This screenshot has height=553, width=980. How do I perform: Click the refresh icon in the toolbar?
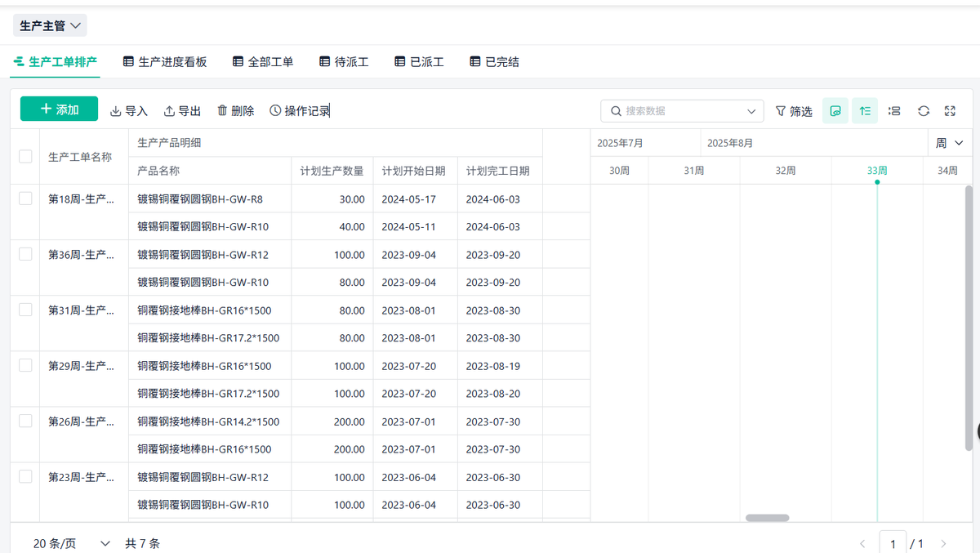tap(924, 111)
